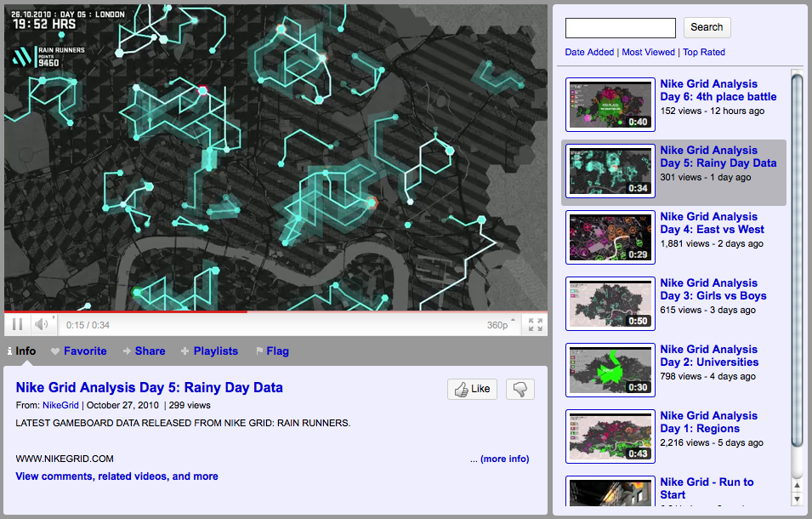Click inside the playlist search field
Viewport: 812px width, 519px height.
[x=620, y=27]
